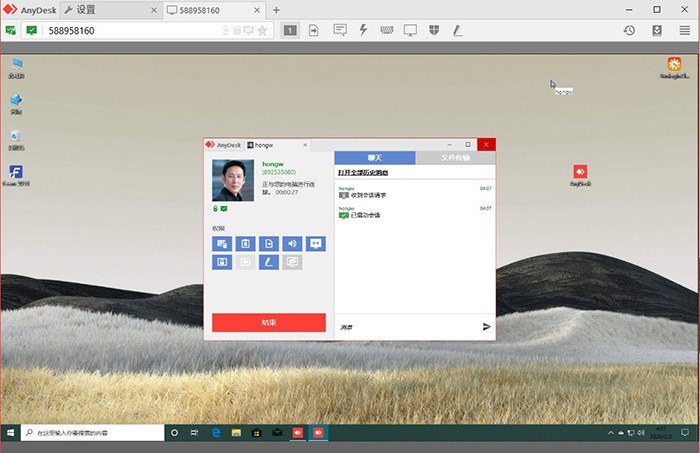The height and width of the screenshot is (453, 700).
Task: Open session history clock icon
Action: click(629, 30)
